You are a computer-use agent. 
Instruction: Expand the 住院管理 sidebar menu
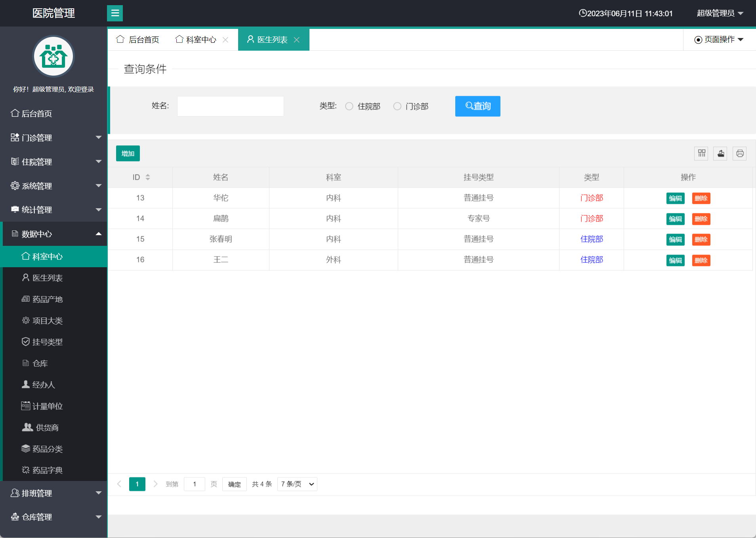(x=53, y=162)
